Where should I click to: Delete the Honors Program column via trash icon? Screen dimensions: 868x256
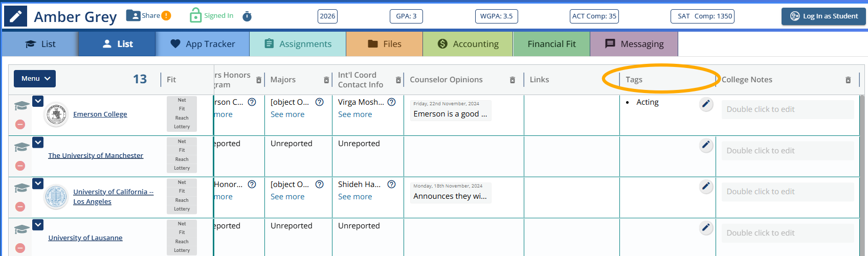[x=259, y=80]
